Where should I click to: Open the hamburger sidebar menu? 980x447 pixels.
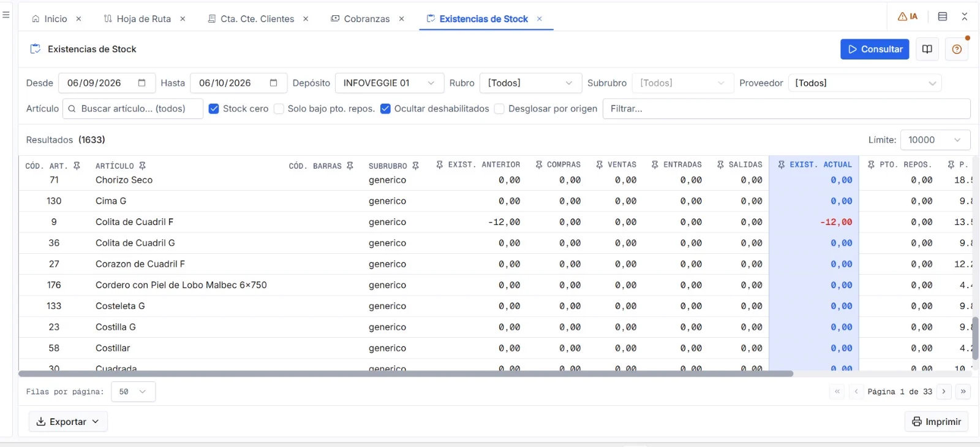click(x=6, y=15)
